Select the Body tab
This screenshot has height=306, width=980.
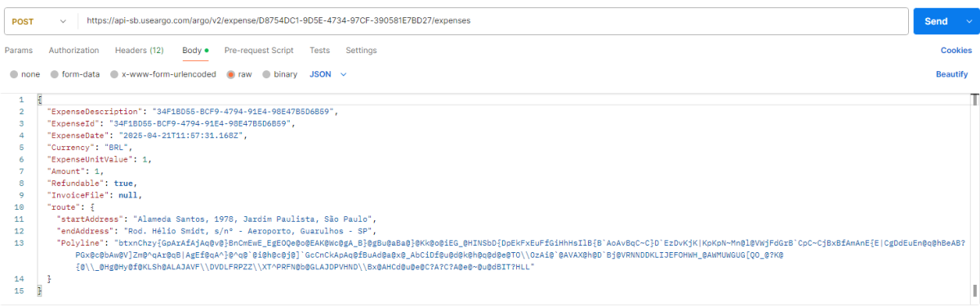click(195, 51)
